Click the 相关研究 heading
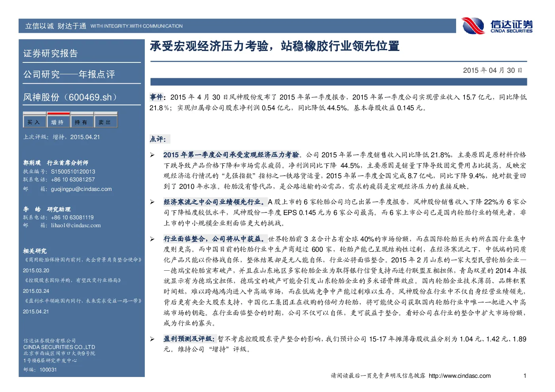This screenshot has width=555, height=392. tap(35, 251)
